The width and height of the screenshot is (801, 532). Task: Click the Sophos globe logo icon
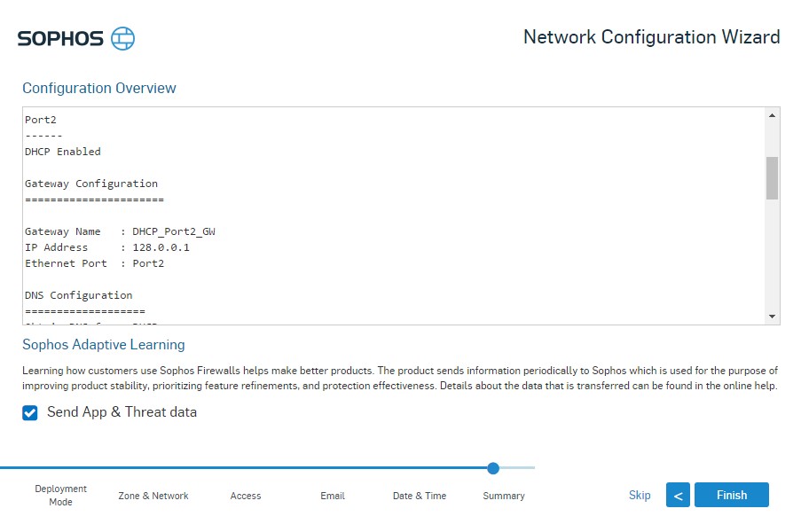point(123,38)
